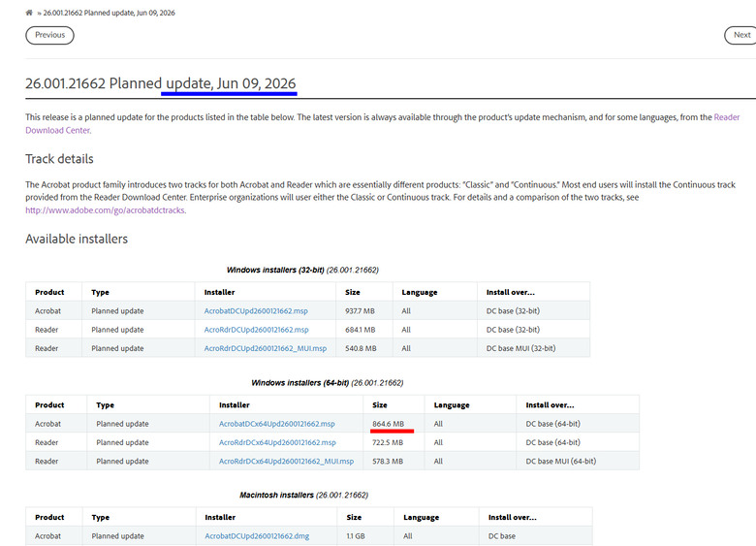Click the Available installers heading
The image size is (756, 546).
(77, 240)
